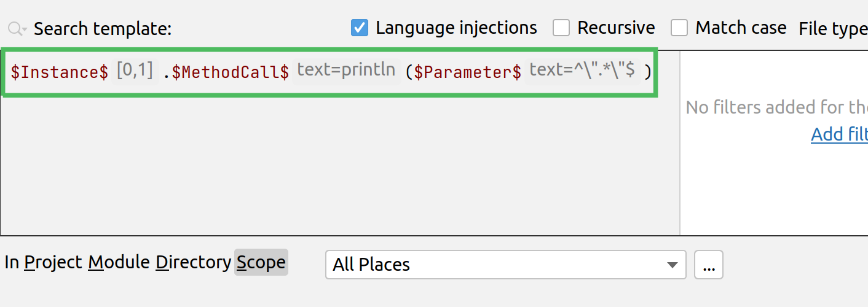Click the search history magnifier icon
868x307 pixels.
pos(17,29)
